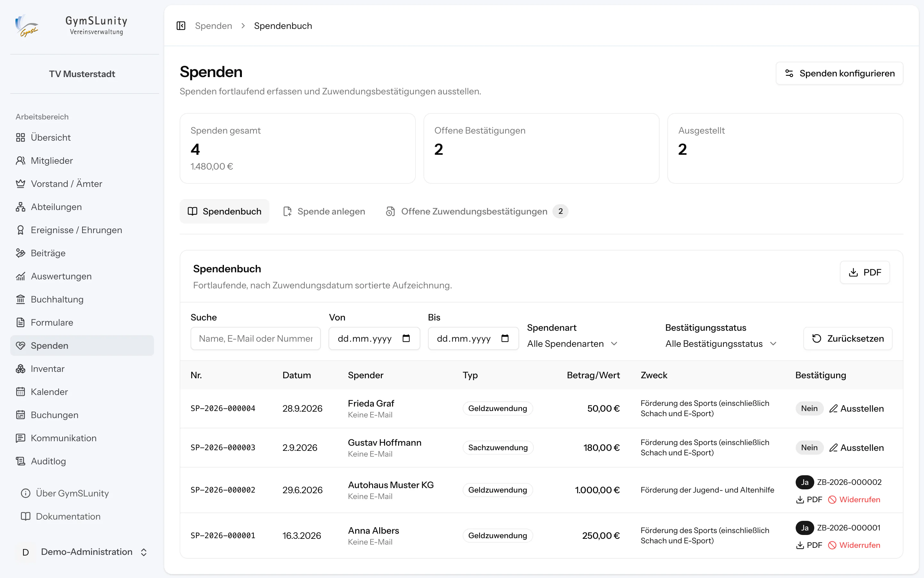Click Widerrufen for Anna Albers
Viewport: 924px width, 578px height.
[854, 545]
